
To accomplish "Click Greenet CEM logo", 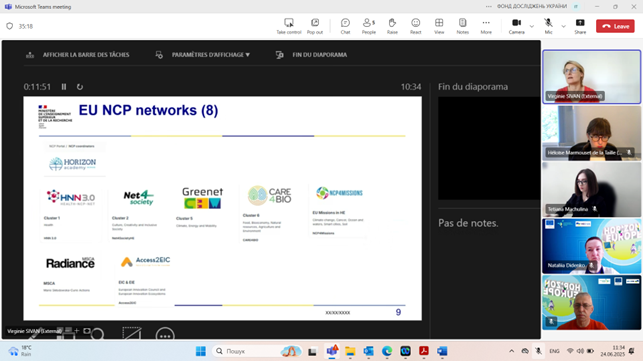I will click(x=203, y=198).
